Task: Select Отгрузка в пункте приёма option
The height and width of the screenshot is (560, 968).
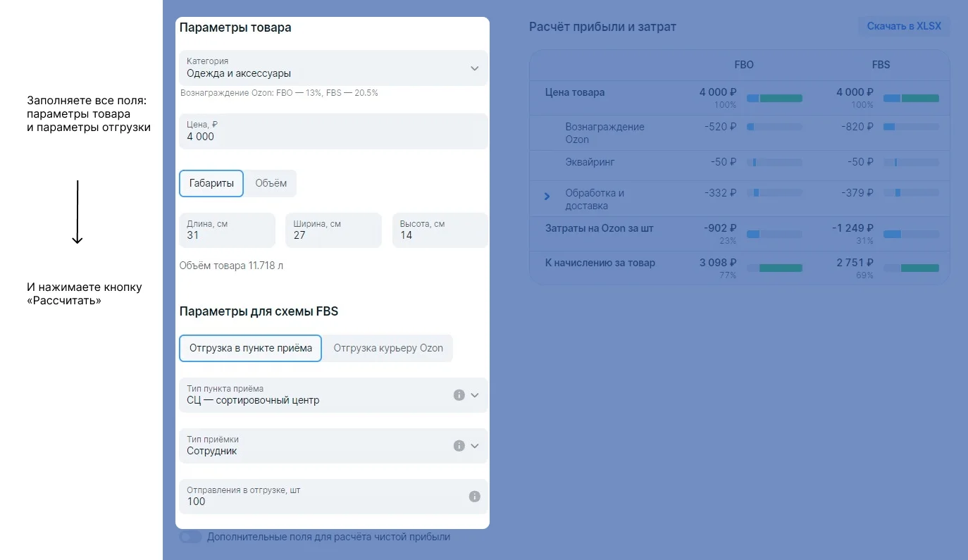Action: pos(250,348)
